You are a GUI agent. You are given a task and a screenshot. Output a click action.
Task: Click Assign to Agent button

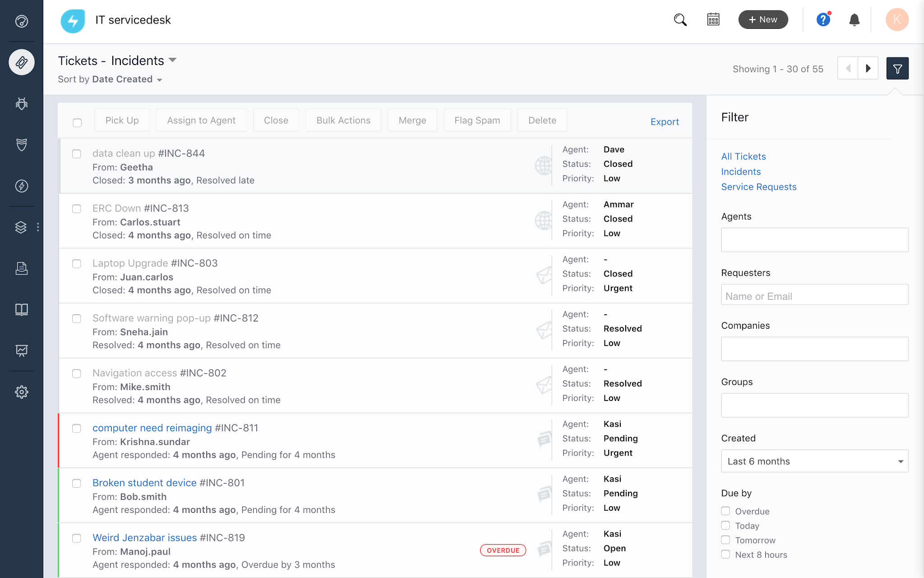[x=201, y=120]
